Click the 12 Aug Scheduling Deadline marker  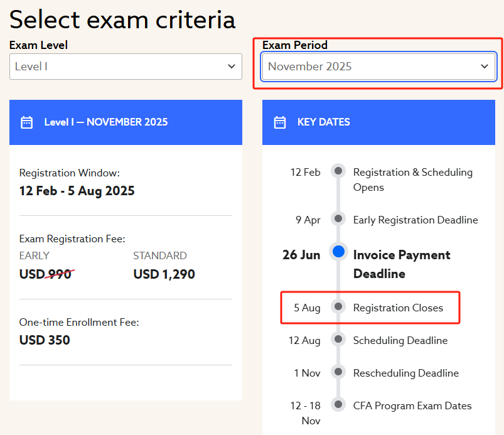pyautogui.click(x=338, y=340)
